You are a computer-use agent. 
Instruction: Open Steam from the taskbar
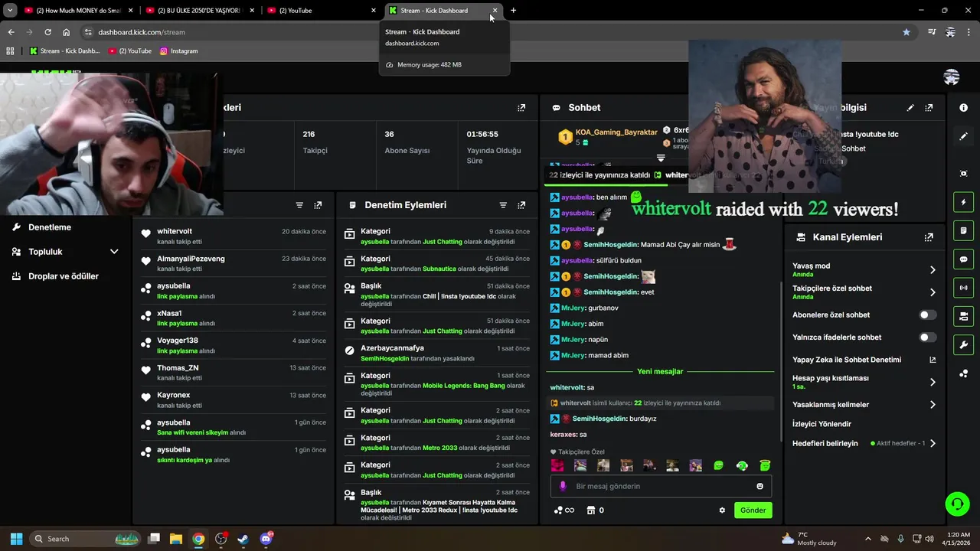pyautogui.click(x=243, y=539)
